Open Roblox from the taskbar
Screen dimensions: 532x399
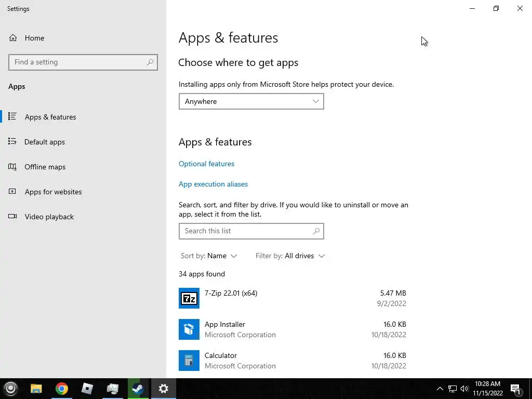pyautogui.click(x=87, y=389)
